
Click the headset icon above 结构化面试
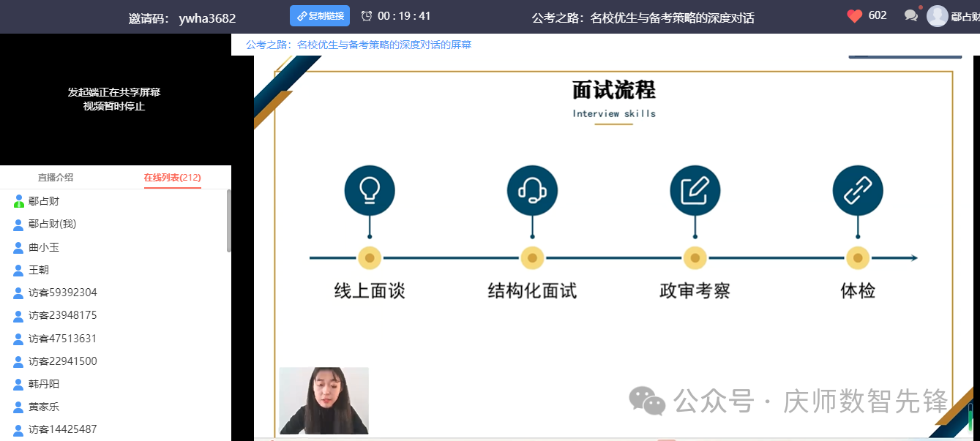(x=532, y=192)
